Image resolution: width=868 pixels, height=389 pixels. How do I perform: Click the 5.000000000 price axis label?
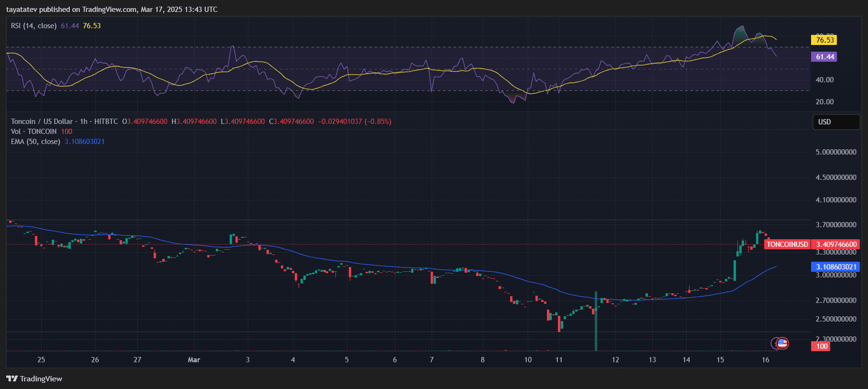[836, 152]
